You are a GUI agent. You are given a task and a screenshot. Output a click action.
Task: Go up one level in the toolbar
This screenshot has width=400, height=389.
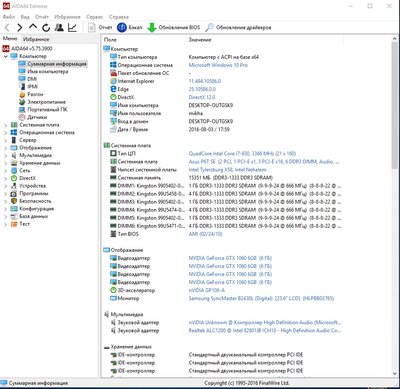pyautogui.click(x=33, y=27)
